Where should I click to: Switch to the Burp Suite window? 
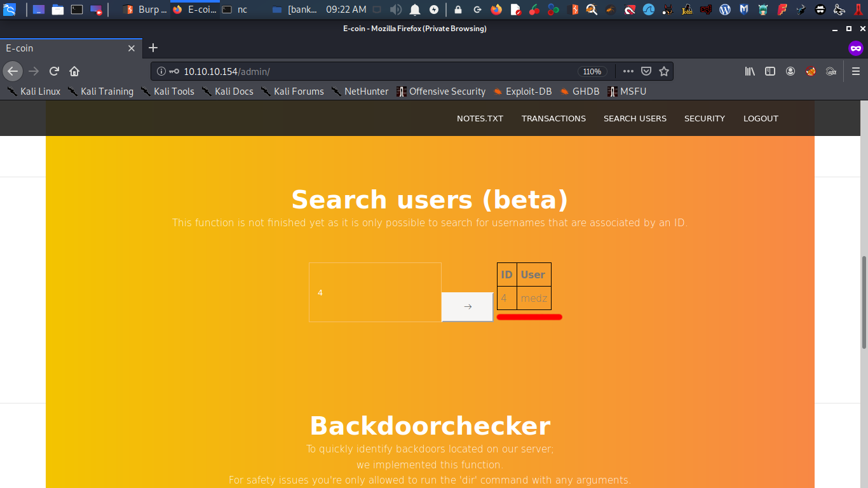point(144,10)
